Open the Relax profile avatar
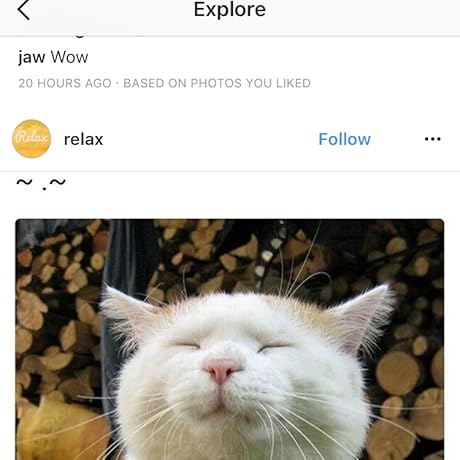460x460 pixels. click(32, 139)
